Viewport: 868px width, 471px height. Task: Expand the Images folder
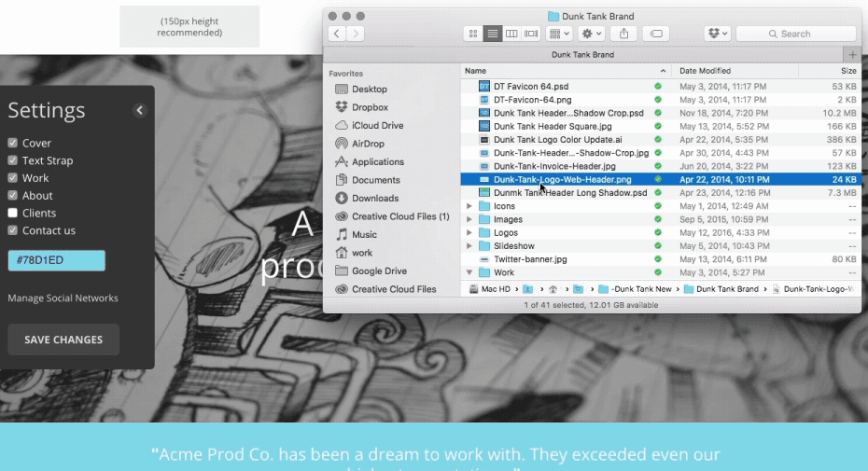[x=469, y=219]
